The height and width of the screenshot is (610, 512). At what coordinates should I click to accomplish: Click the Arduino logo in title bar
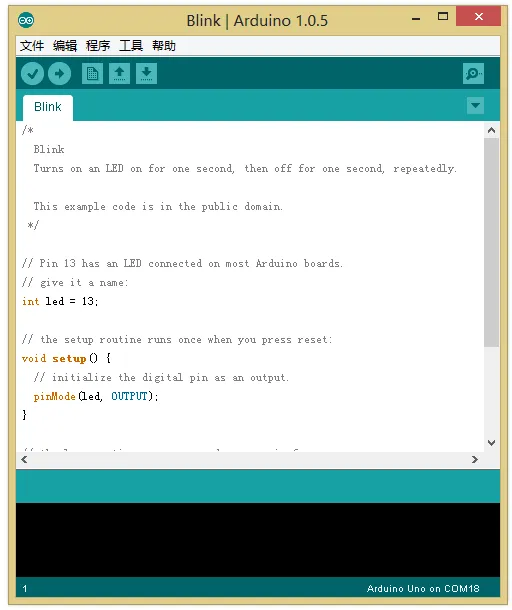click(x=26, y=20)
